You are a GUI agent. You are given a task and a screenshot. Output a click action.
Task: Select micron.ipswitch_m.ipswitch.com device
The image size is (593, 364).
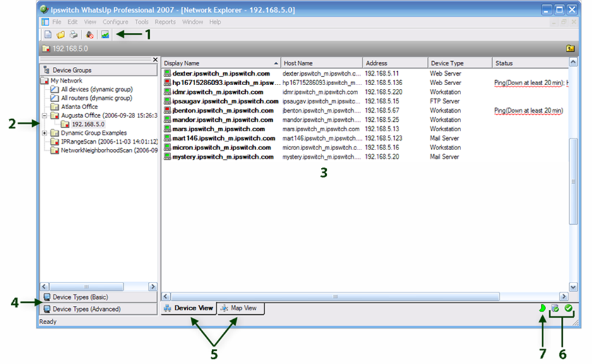pos(222,147)
